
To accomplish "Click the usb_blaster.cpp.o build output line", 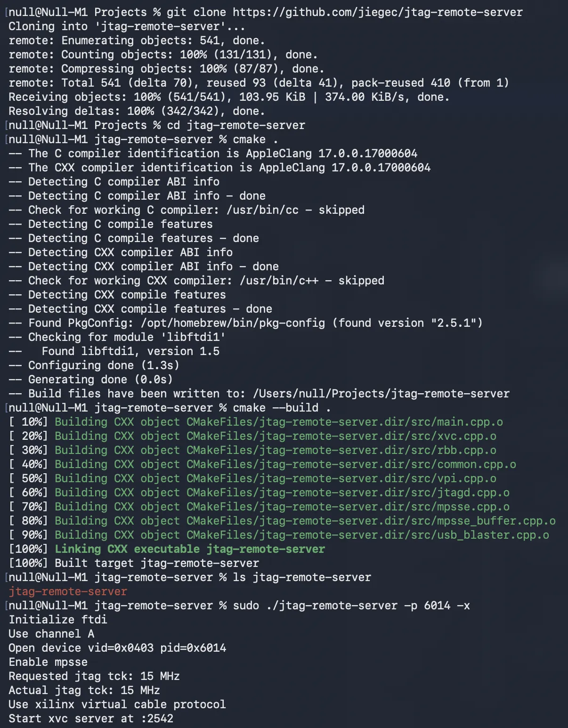I will (301, 535).
